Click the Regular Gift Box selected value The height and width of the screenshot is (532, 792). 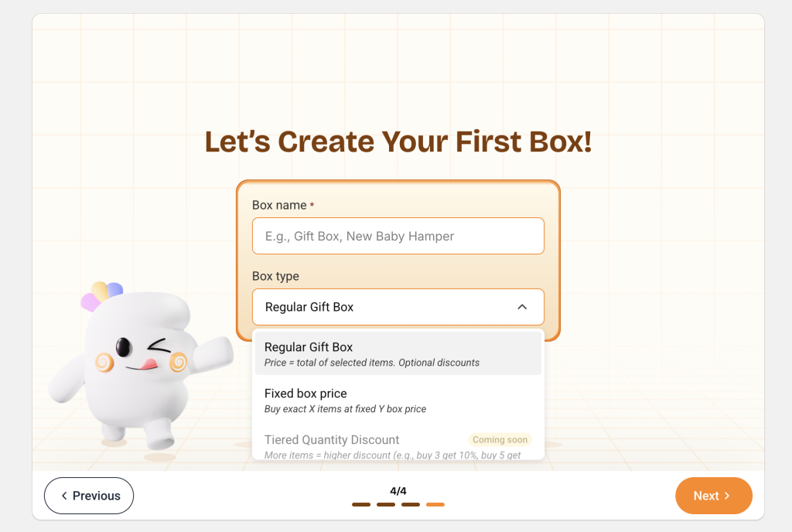[309, 307]
